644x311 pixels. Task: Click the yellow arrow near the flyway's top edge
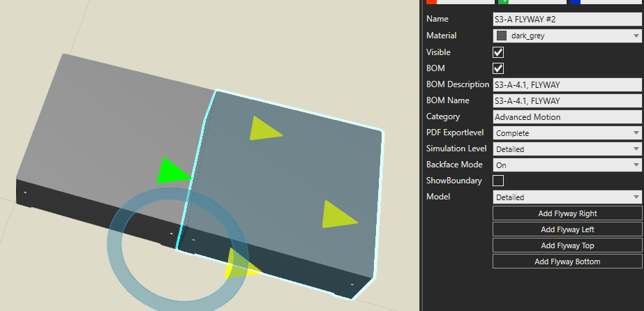263,128
